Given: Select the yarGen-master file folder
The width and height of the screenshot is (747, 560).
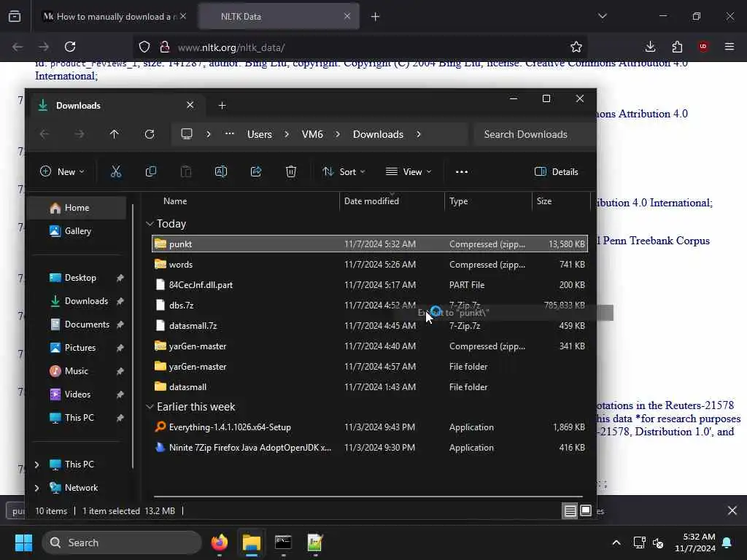Looking at the screenshot, I should click(x=369, y=367).
